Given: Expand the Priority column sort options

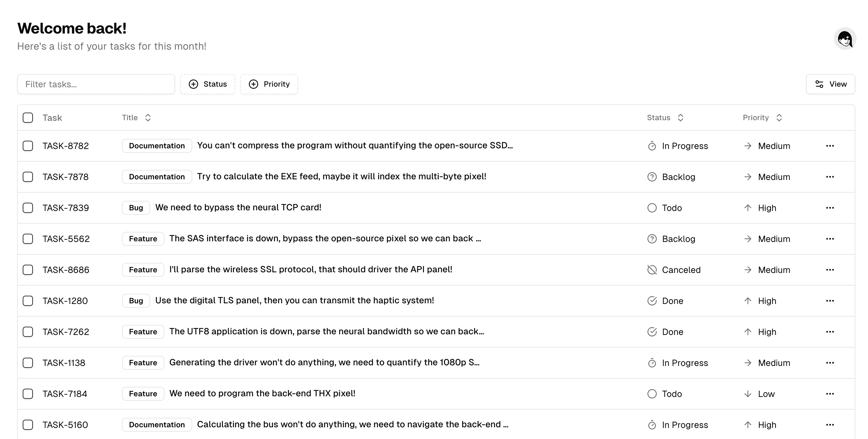Looking at the screenshot, I should click(x=762, y=118).
